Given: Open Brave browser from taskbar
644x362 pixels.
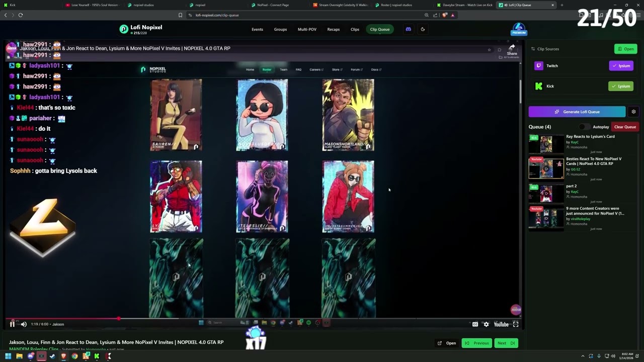Looking at the screenshot, I should pos(63,356).
